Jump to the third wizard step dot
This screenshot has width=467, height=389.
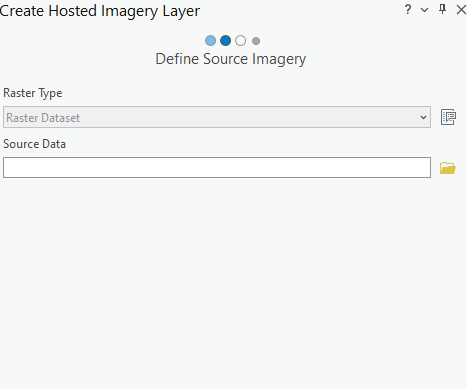click(241, 41)
